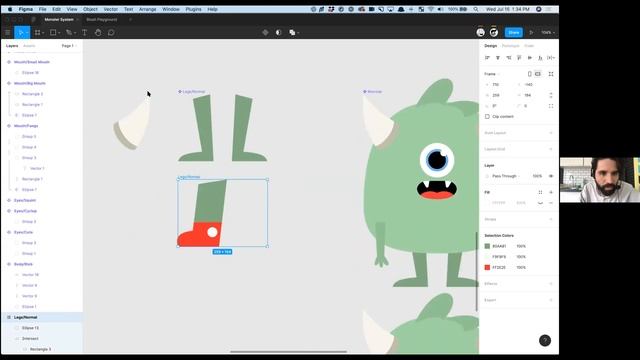640x360 pixels.
Task: Click the Mask icon in toolbar
Action: (278, 33)
